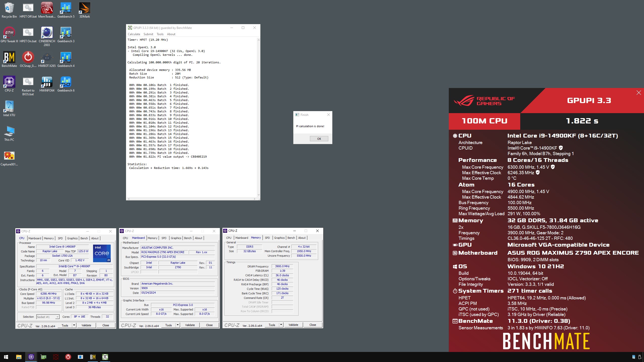Click OK in the Finish dialog

point(319,139)
